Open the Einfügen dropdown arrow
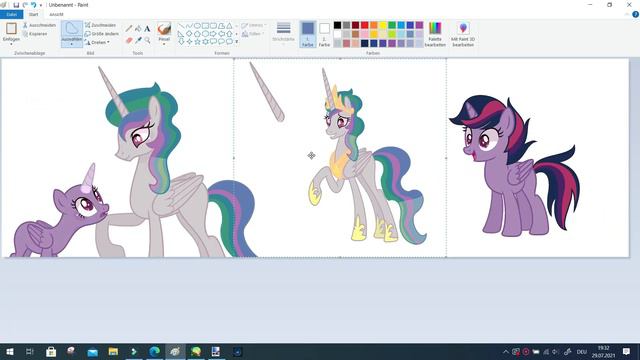 (x=11, y=44)
